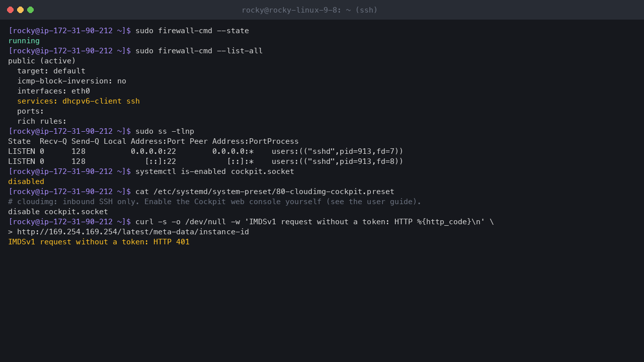Viewport: 644px width, 362px height.
Task: Click the red close window button
Action: 10,10
